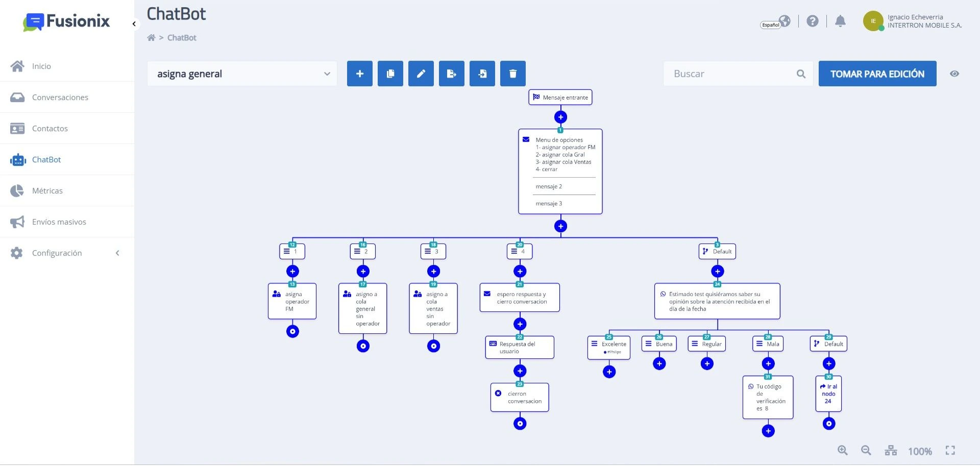Click the ChatBot breadcrumb link
This screenshot has height=466, width=980.
pos(182,38)
